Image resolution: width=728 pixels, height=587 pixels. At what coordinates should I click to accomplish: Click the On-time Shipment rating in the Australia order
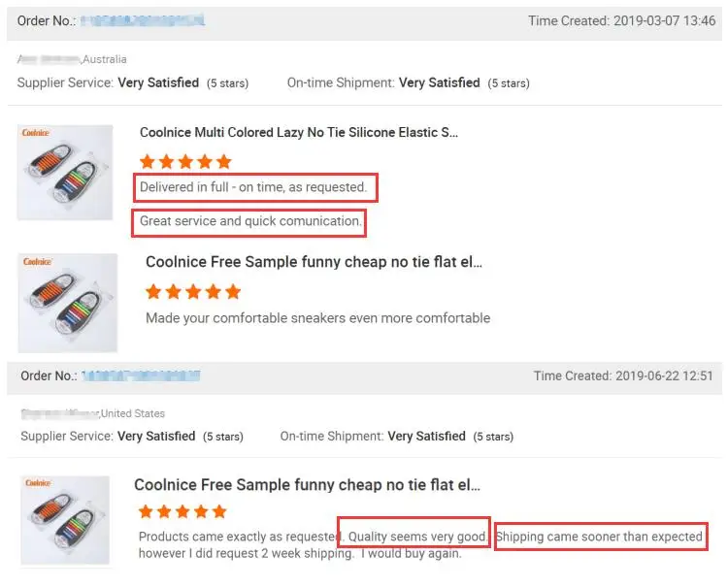tap(408, 83)
